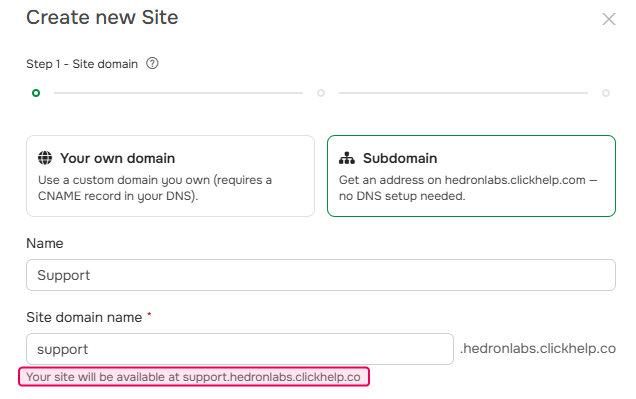Click the globe icon on Your own domain

pyautogui.click(x=45, y=158)
